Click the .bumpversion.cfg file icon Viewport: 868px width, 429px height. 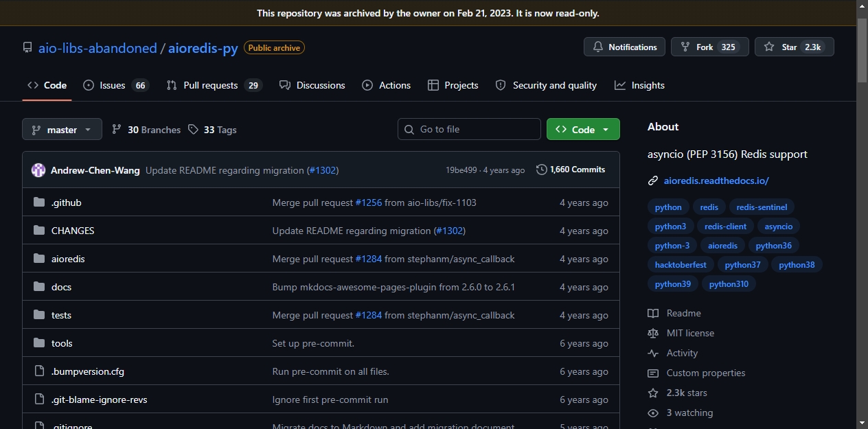coord(38,371)
